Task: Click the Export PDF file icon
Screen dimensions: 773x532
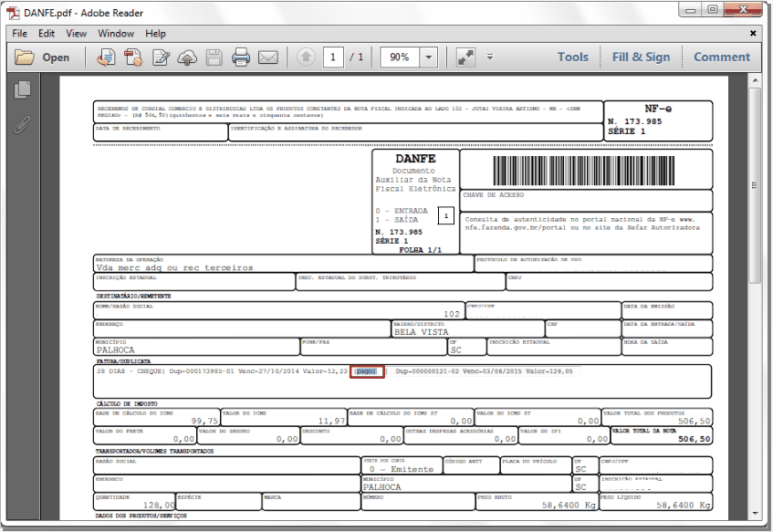Action: [133, 57]
